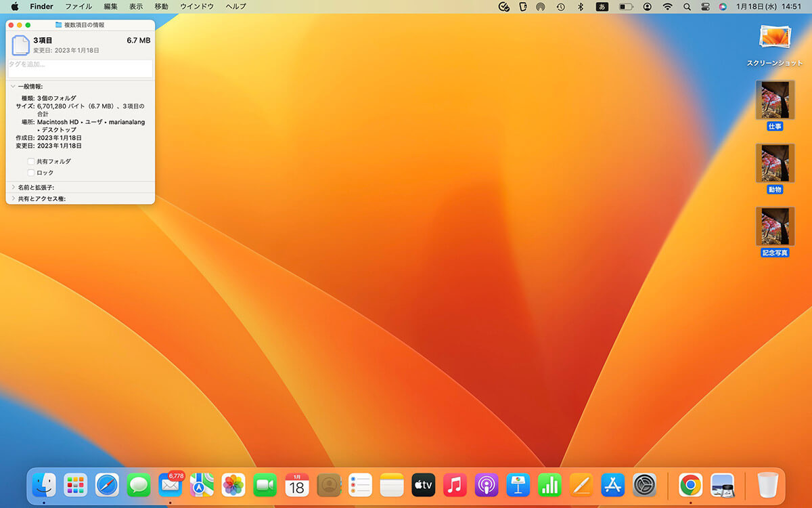
Task: Open the Preview app in the Dock
Action: coord(723,485)
